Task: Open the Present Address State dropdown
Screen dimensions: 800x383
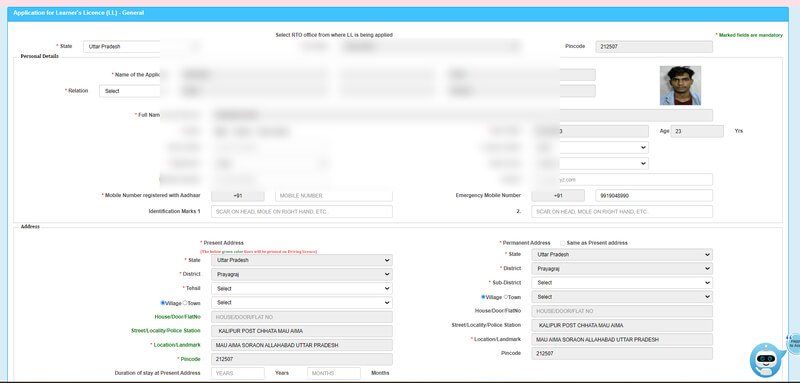Action: pyautogui.click(x=302, y=260)
